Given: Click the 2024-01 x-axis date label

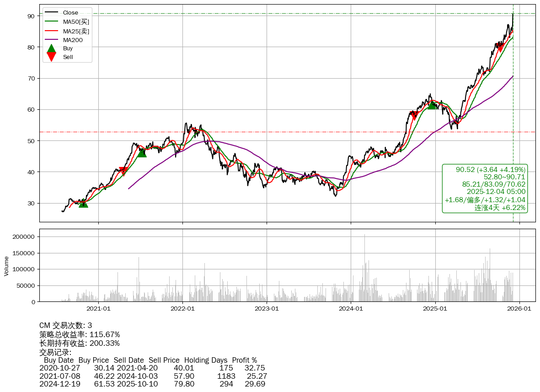Looking at the screenshot, I should [351, 309].
